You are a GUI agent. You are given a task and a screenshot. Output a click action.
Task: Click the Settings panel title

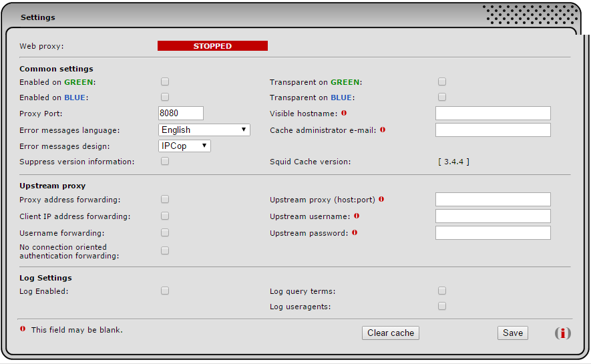pos(37,17)
